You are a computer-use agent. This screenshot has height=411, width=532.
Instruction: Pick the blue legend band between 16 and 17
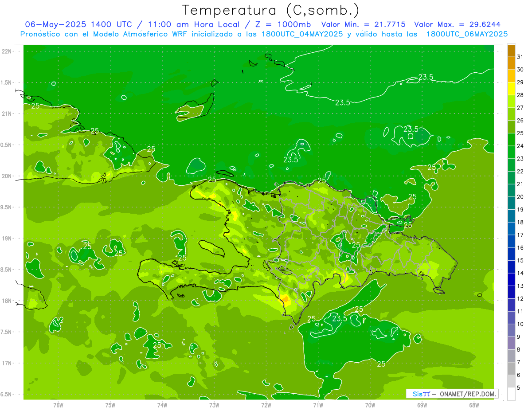pyautogui.click(x=511, y=242)
